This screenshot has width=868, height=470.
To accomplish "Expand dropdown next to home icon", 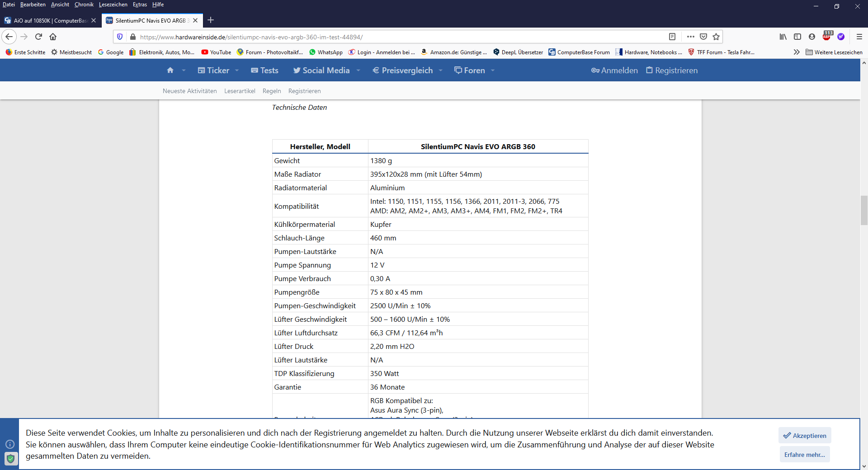I will (184, 70).
